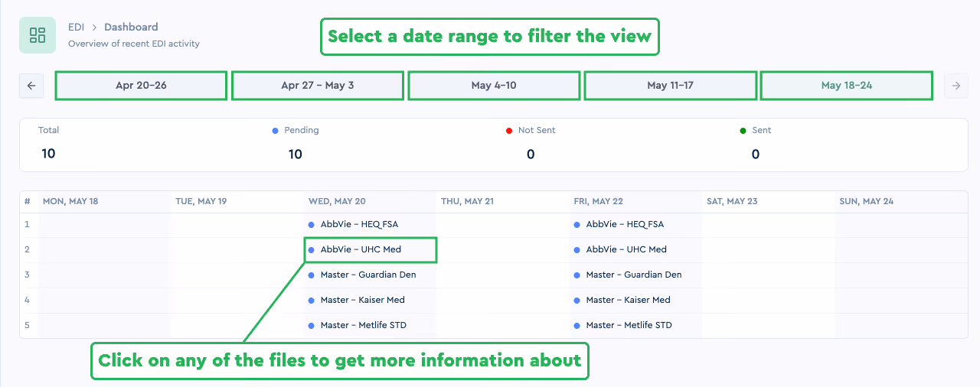Click the Dashboard breadcrumb item

131,28
